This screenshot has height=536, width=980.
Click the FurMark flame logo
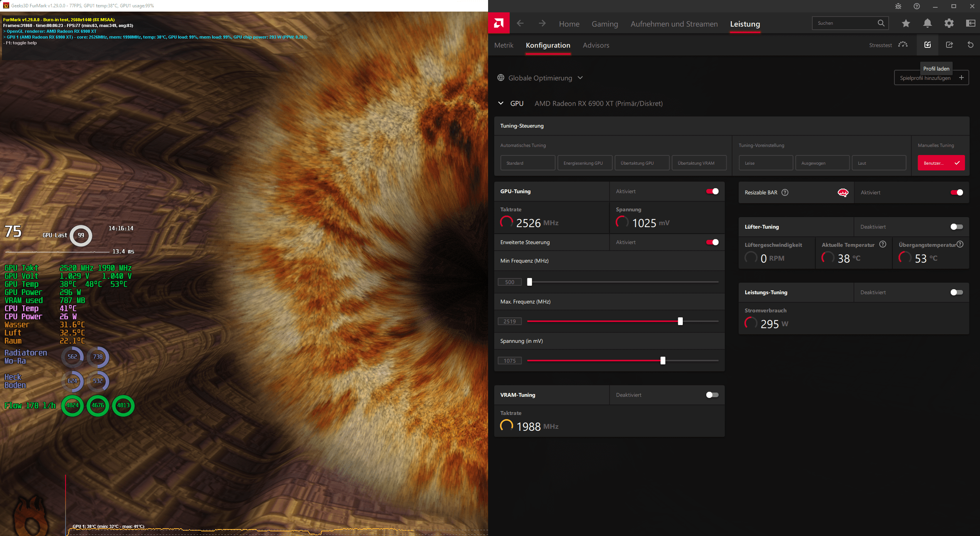(31, 516)
